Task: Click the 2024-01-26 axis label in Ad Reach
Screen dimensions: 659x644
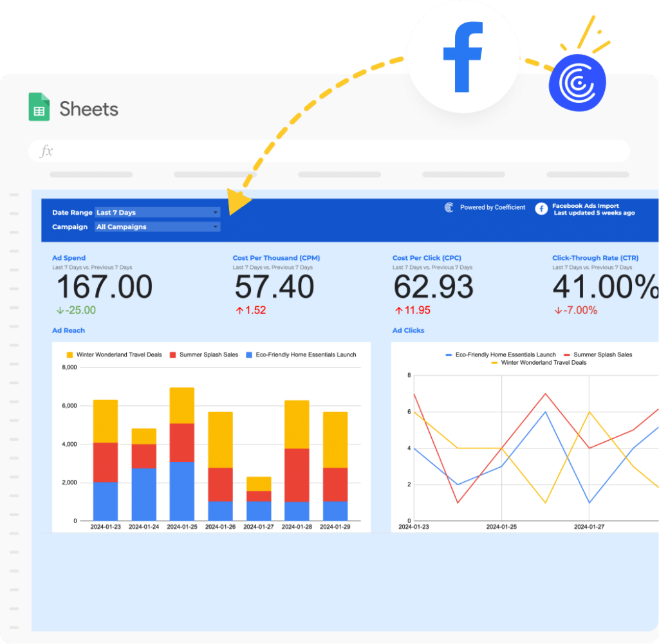Action: click(x=220, y=527)
